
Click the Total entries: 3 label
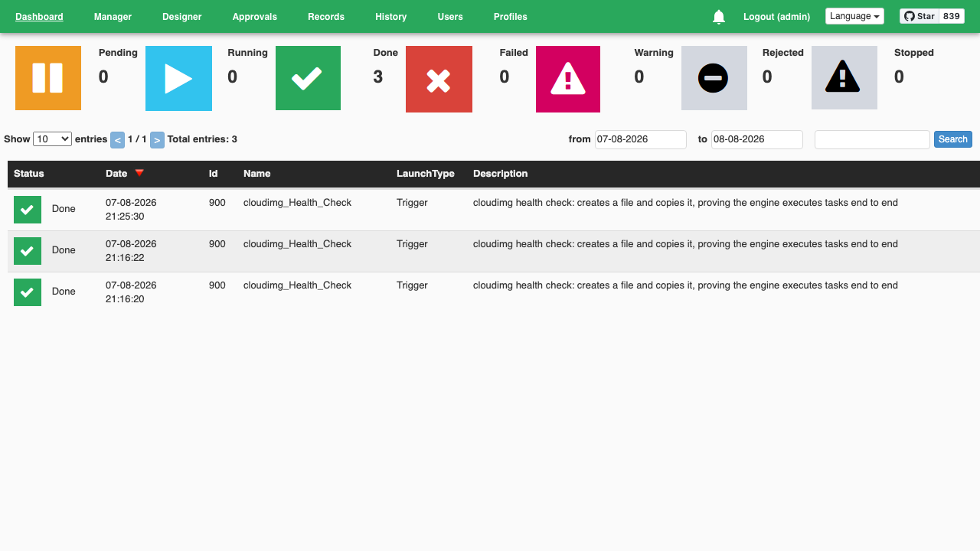pos(202,139)
